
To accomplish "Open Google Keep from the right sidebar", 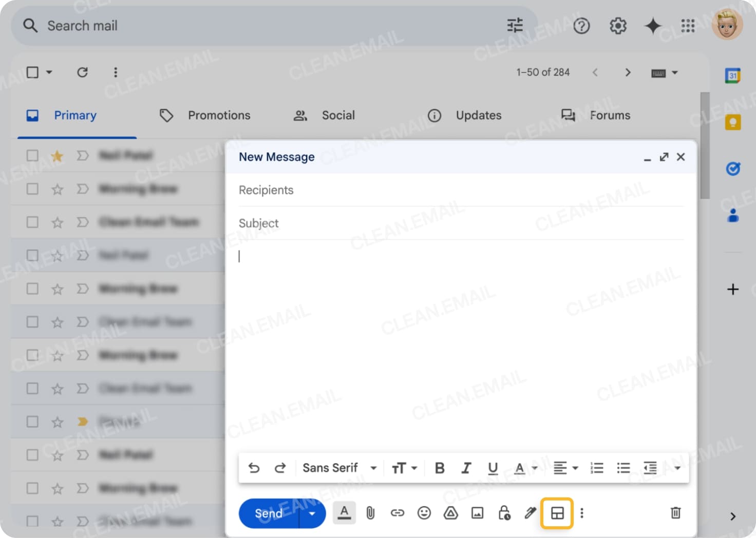I will point(733,122).
